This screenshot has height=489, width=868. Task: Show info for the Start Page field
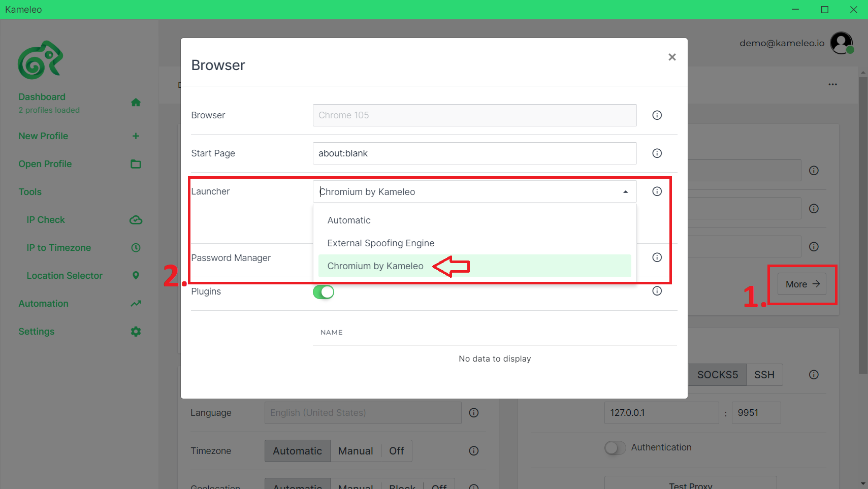click(x=657, y=153)
